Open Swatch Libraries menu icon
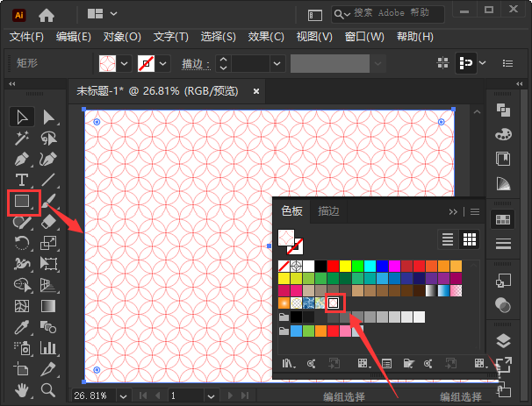The height and width of the screenshot is (406, 532). point(287,362)
